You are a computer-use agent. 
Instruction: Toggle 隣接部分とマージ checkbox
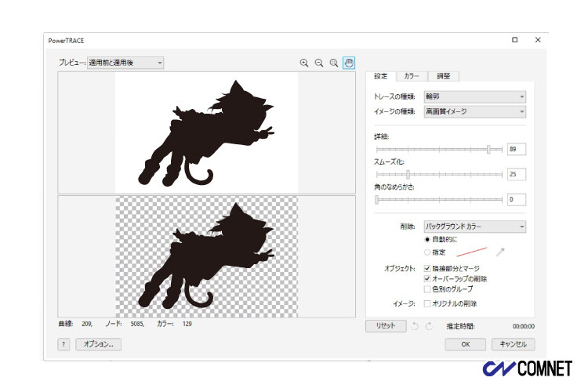tap(427, 269)
